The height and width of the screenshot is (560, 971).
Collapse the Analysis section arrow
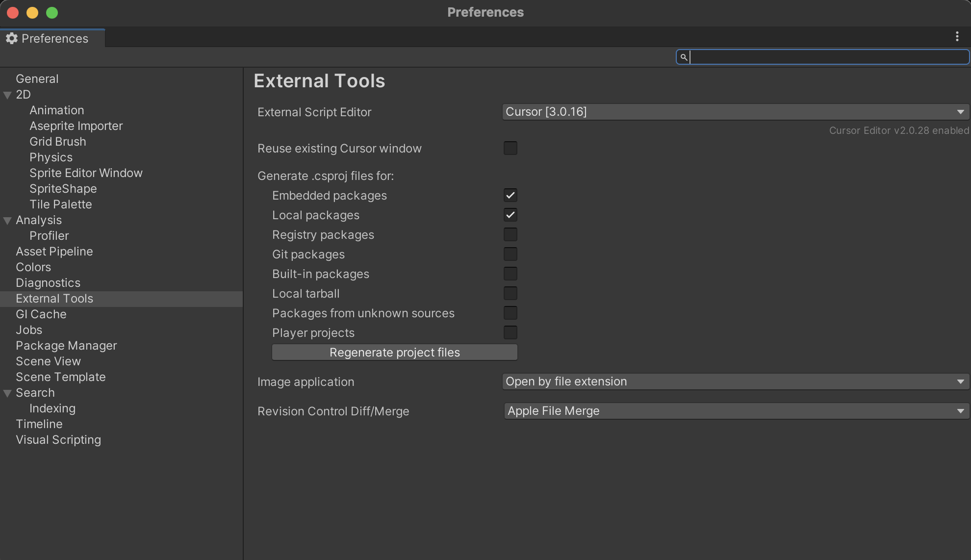[x=7, y=221]
